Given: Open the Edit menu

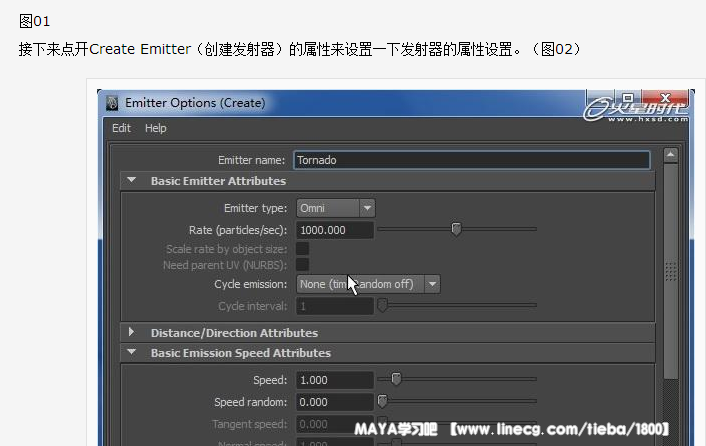Looking at the screenshot, I should point(121,128).
